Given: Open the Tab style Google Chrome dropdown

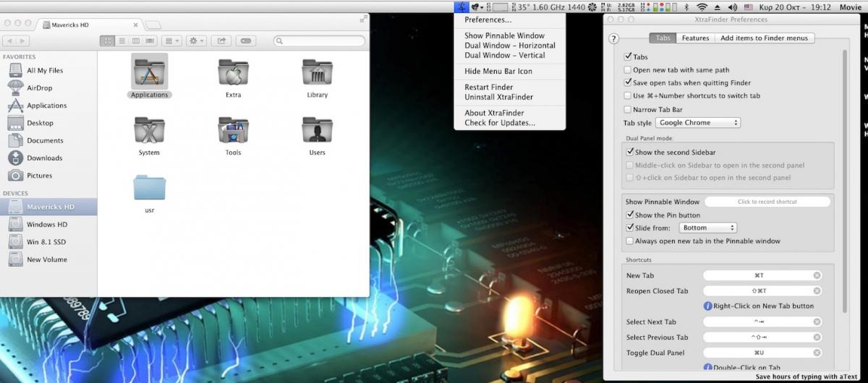Looking at the screenshot, I should pyautogui.click(x=697, y=123).
